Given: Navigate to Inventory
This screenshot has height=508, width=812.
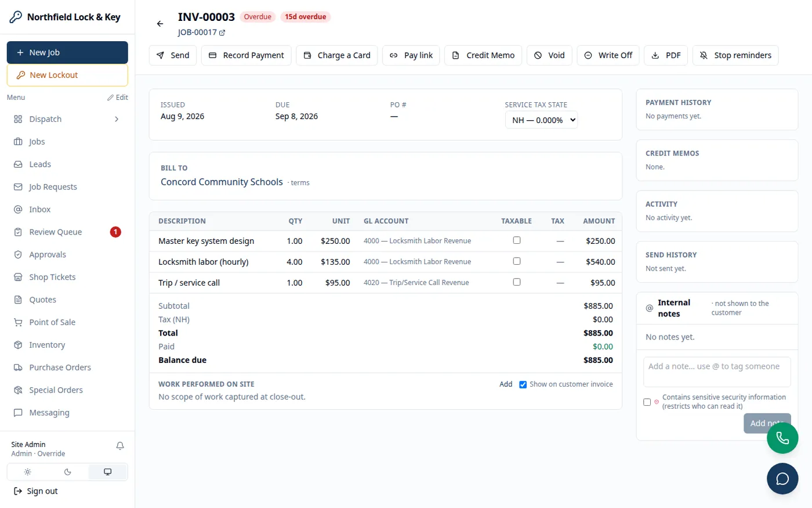Looking at the screenshot, I should tap(67, 345).
